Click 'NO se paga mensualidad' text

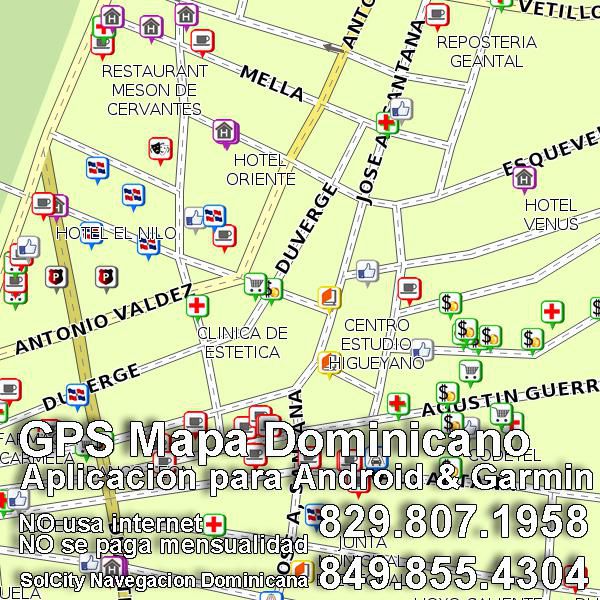pos(163,545)
